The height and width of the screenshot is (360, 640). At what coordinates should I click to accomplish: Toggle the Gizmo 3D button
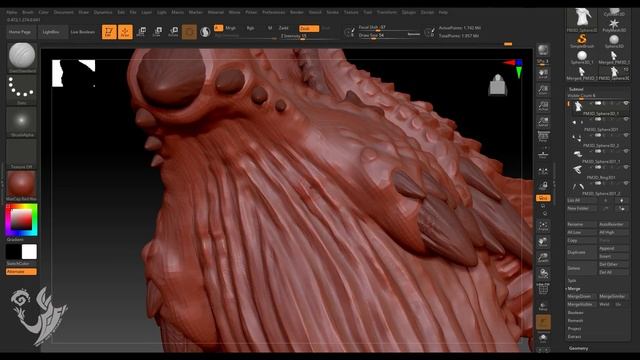coord(189,32)
